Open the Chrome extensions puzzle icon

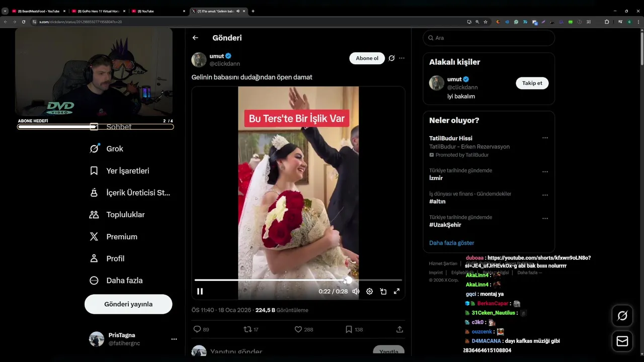[x=606, y=22]
